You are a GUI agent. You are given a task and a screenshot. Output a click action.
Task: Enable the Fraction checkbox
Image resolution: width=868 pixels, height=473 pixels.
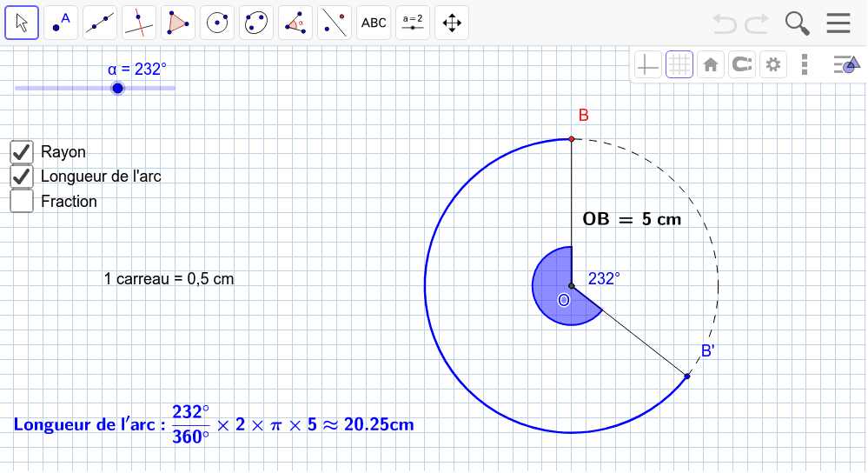pyautogui.click(x=22, y=201)
